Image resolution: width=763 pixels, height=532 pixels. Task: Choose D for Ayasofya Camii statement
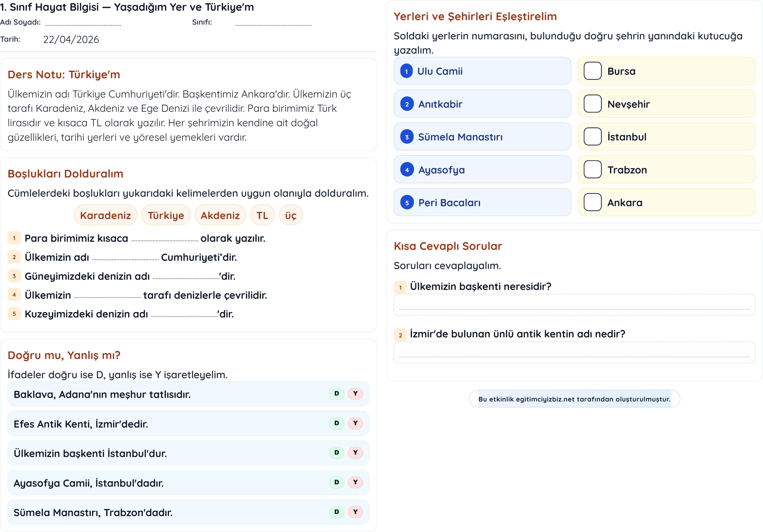click(336, 482)
